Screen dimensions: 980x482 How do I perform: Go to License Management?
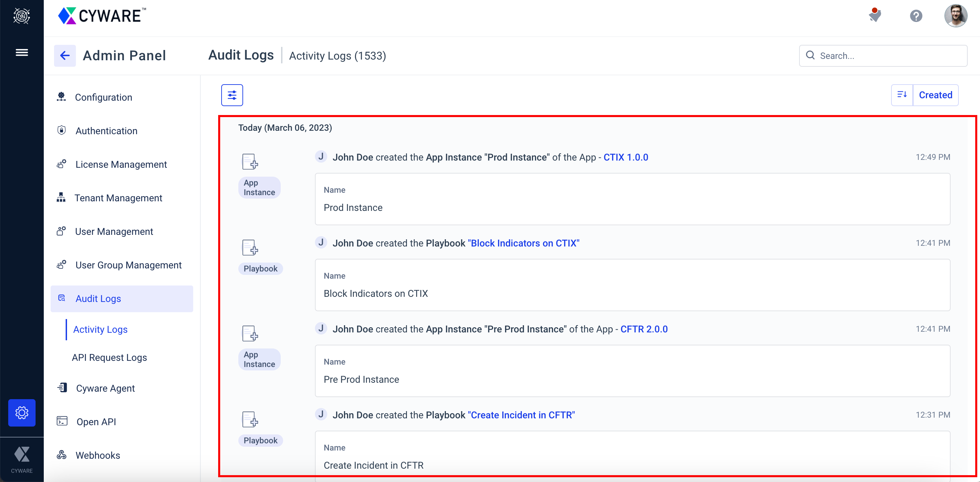point(121,164)
